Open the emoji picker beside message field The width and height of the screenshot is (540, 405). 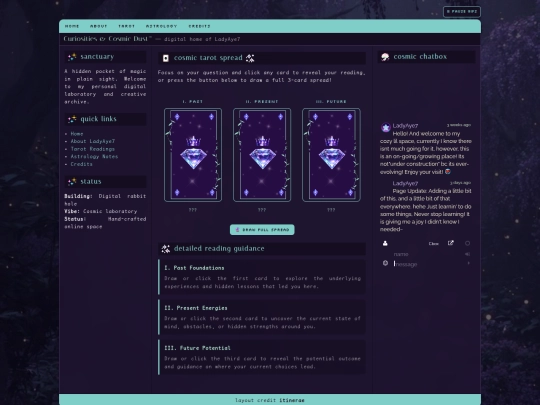pos(385,263)
